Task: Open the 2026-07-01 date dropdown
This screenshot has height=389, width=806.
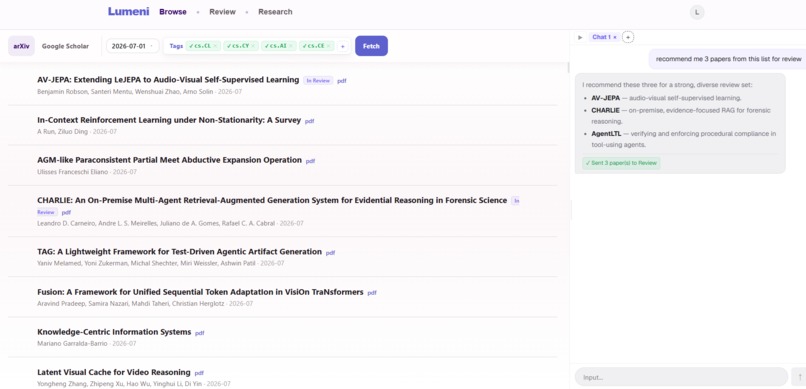Action: point(133,46)
